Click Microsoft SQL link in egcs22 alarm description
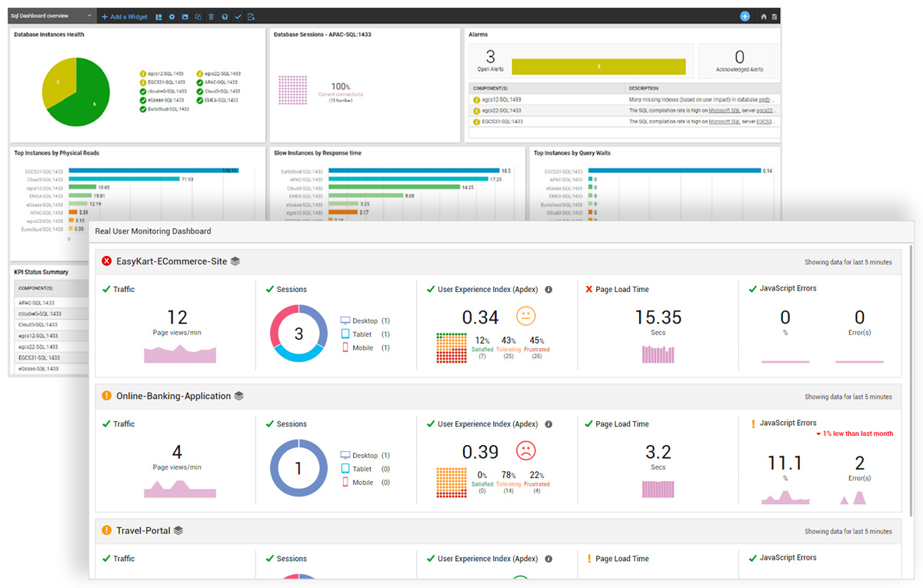This screenshot has height=588, width=923. pyautogui.click(x=723, y=110)
